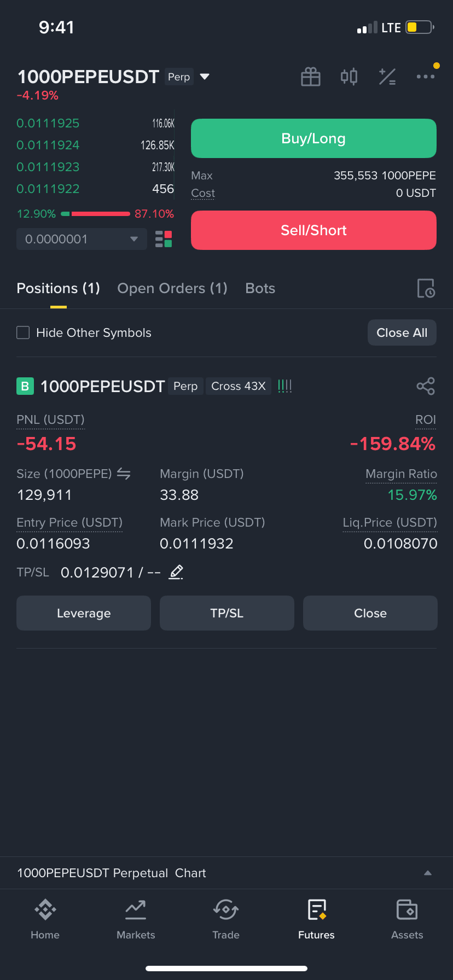
Task: Expand the 1000PEPEUSDT Perpetual Chart panel
Action: (226, 873)
